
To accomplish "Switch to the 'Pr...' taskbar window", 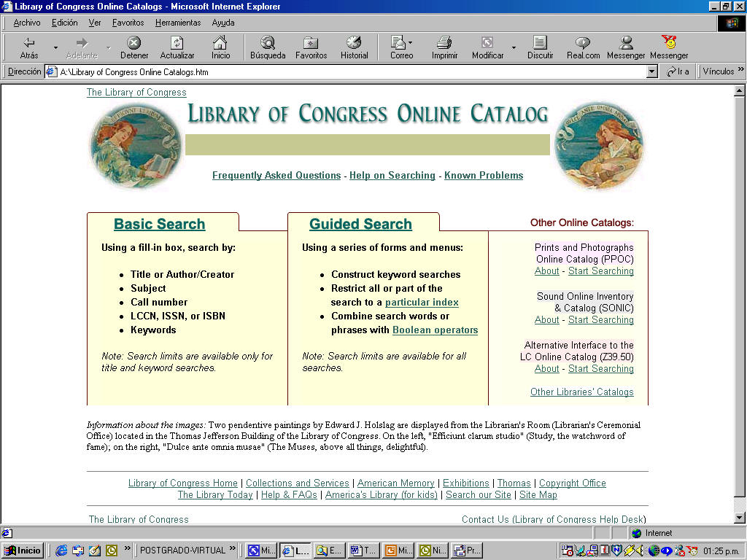I will click(x=466, y=551).
